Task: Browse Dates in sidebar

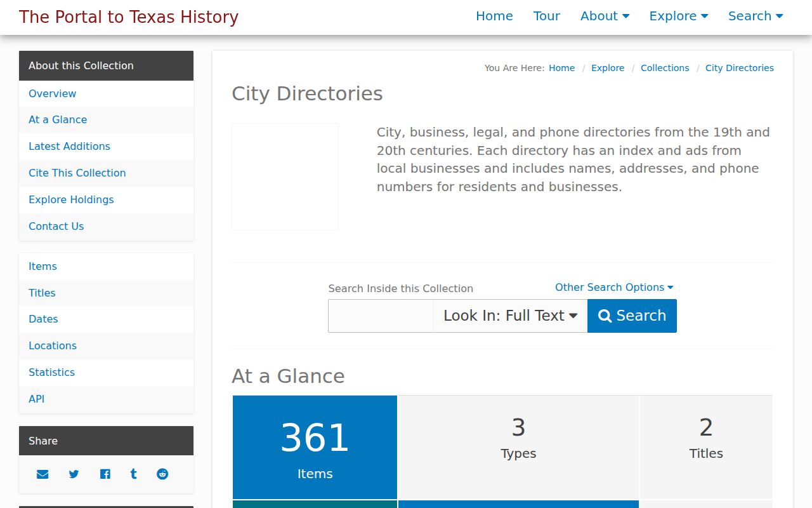Action: coord(106,319)
